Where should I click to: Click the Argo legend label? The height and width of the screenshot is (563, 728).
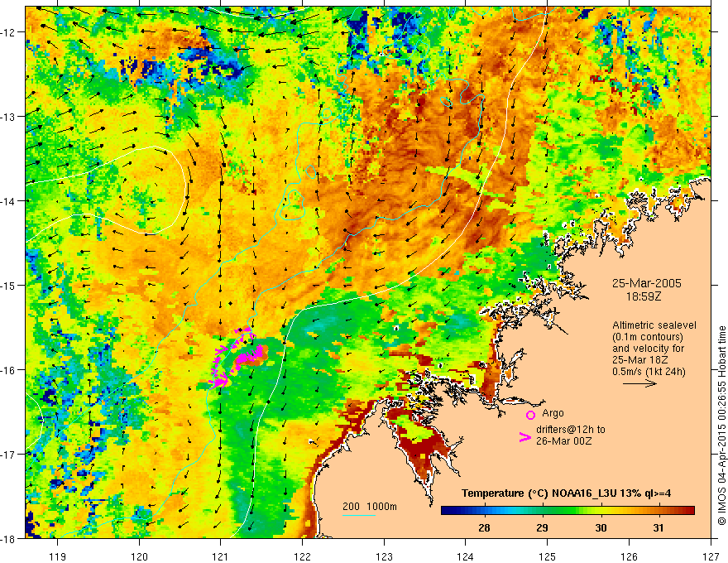pos(553,413)
